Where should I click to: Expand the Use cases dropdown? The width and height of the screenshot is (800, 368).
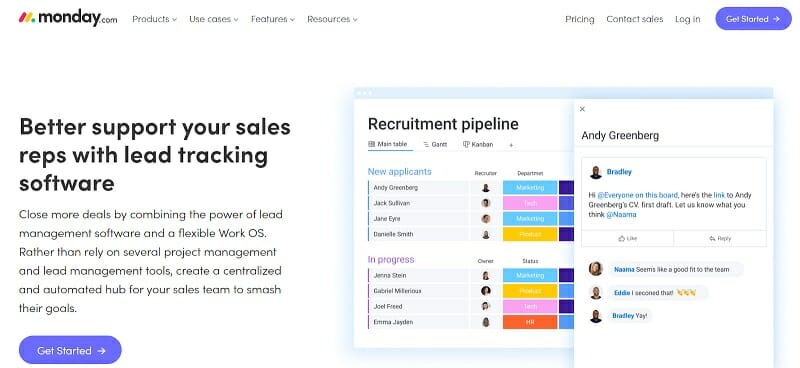pyautogui.click(x=214, y=19)
